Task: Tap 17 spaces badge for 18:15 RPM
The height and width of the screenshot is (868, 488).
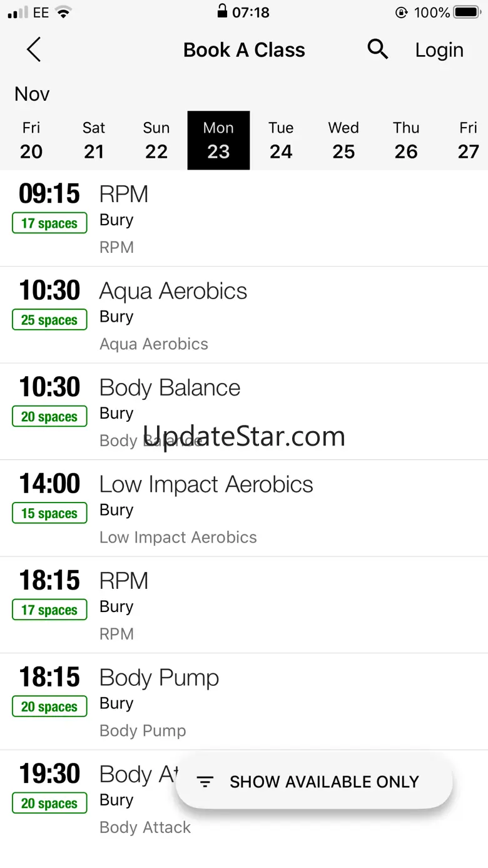Action: [49, 610]
